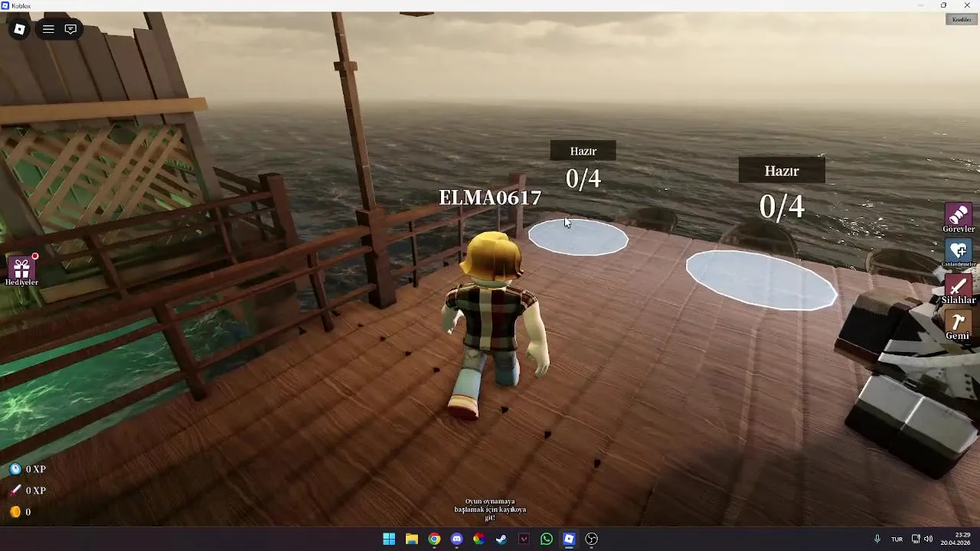Toggle the Roblox chat window
The image size is (980, 551).
(x=70, y=29)
